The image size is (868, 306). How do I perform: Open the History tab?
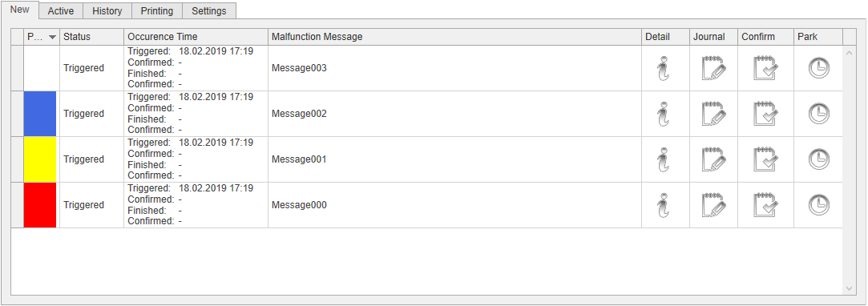coord(107,11)
